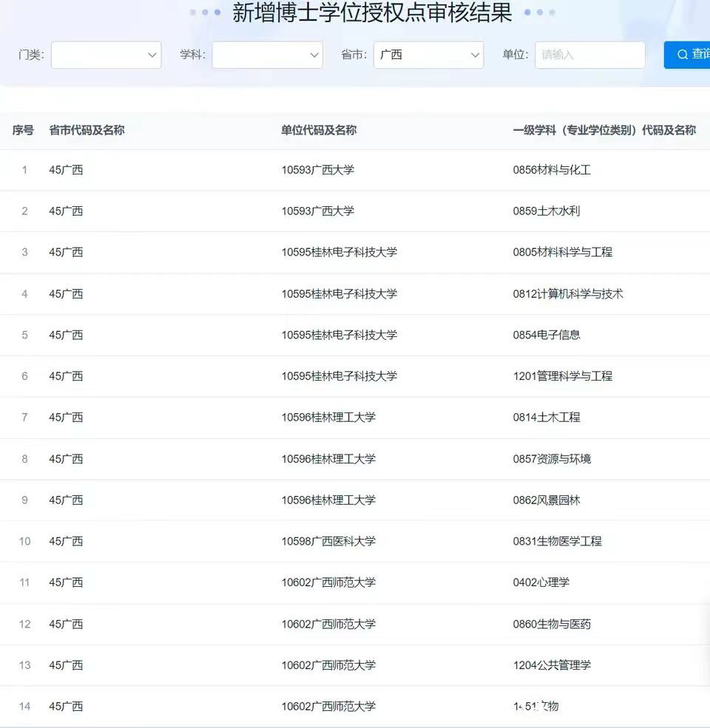The width and height of the screenshot is (710, 728).
Task: Click the magnifier icon in search button
Action: pos(682,55)
